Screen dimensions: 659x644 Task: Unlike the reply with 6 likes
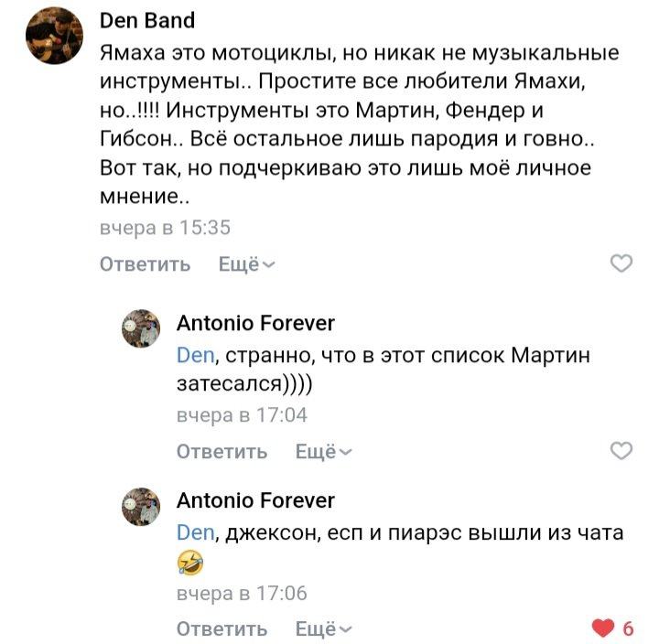tap(602, 628)
